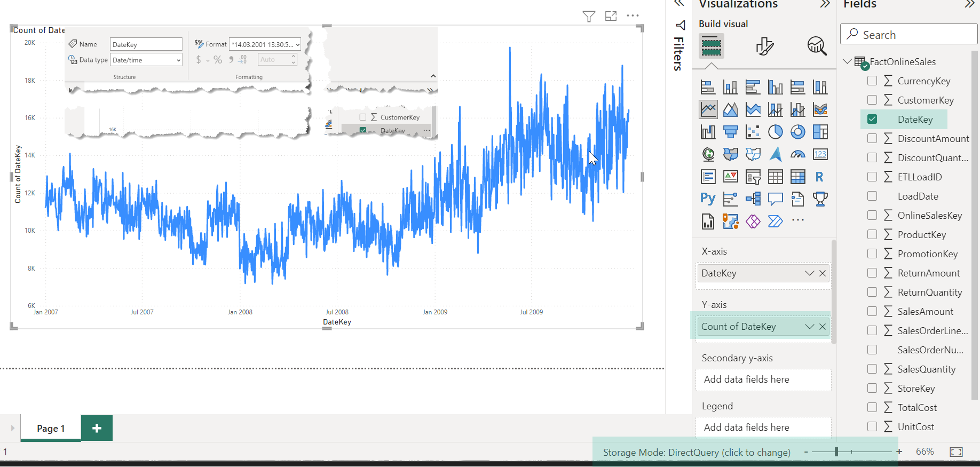Expand the Filters pane
Screen dimensions: 980x467
(x=679, y=4)
